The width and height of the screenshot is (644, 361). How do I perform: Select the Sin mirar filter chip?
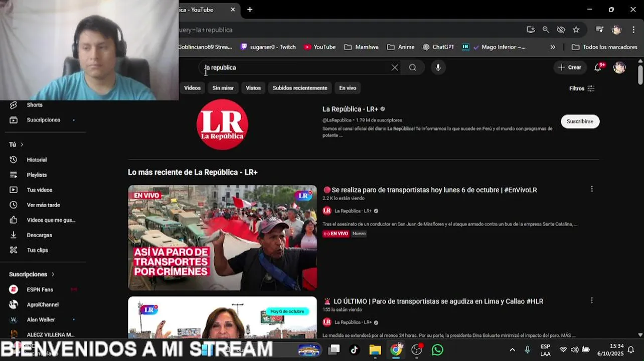pyautogui.click(x=223, y=88)
